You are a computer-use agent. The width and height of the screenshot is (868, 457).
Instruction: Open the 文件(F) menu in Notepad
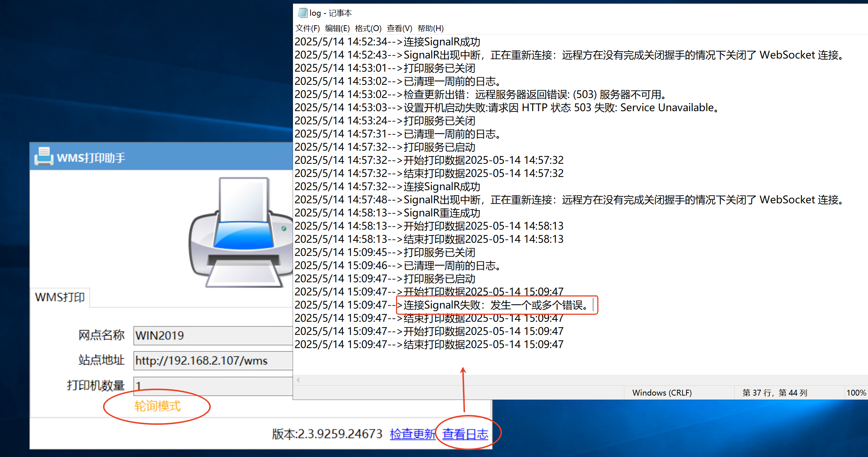[x=307, y=28]
